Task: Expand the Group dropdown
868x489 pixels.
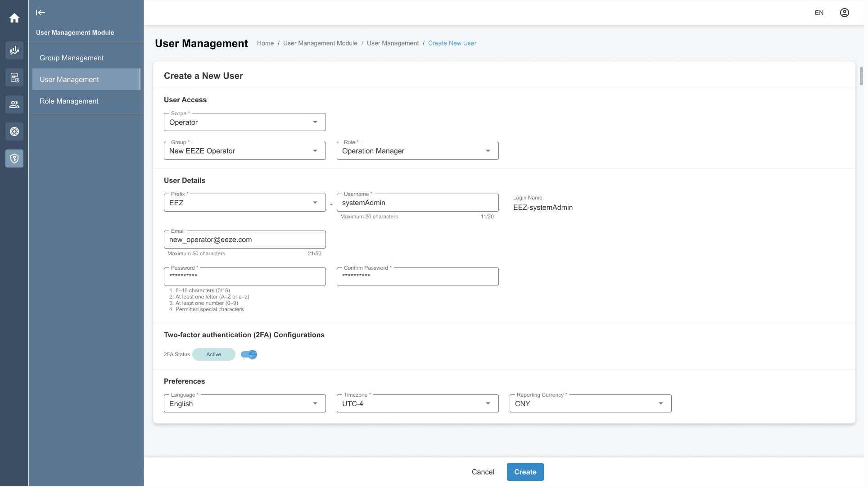Action: click(x=246, y=151)
